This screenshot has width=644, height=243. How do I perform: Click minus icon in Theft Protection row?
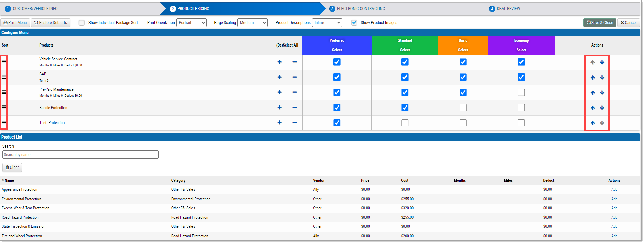294,123
